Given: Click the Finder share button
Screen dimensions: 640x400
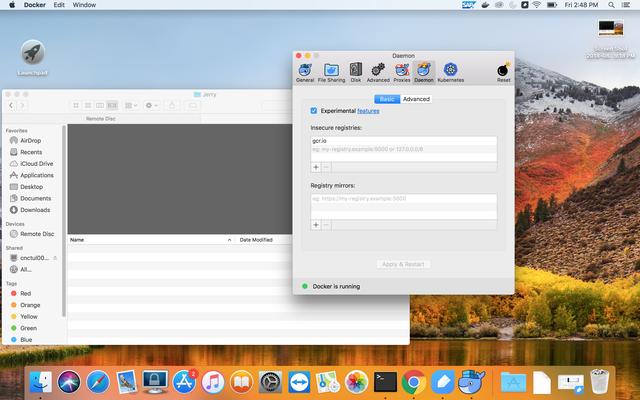Looking at the screenshot, I should (172, 105).
